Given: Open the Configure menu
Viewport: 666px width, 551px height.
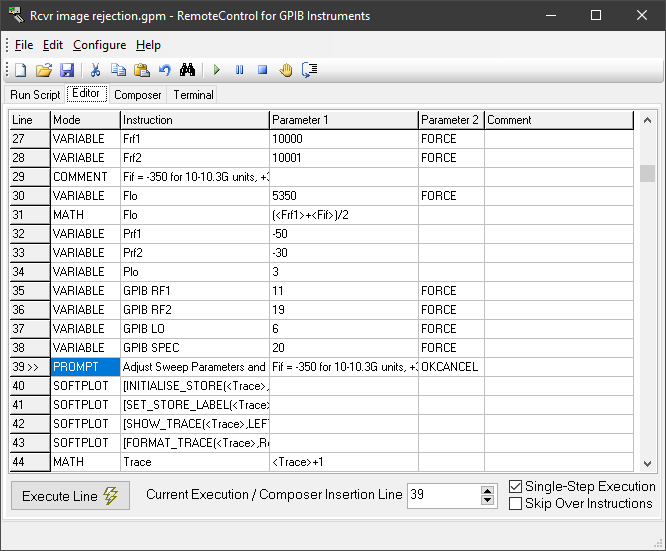Looking at the screenshot, I should coord(99,45).
